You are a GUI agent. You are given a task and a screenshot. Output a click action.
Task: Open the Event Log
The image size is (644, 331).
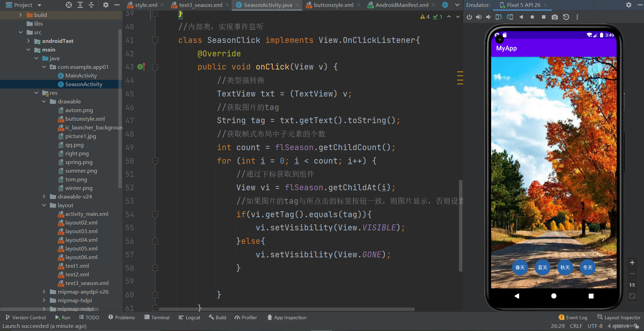coord(573,318)
